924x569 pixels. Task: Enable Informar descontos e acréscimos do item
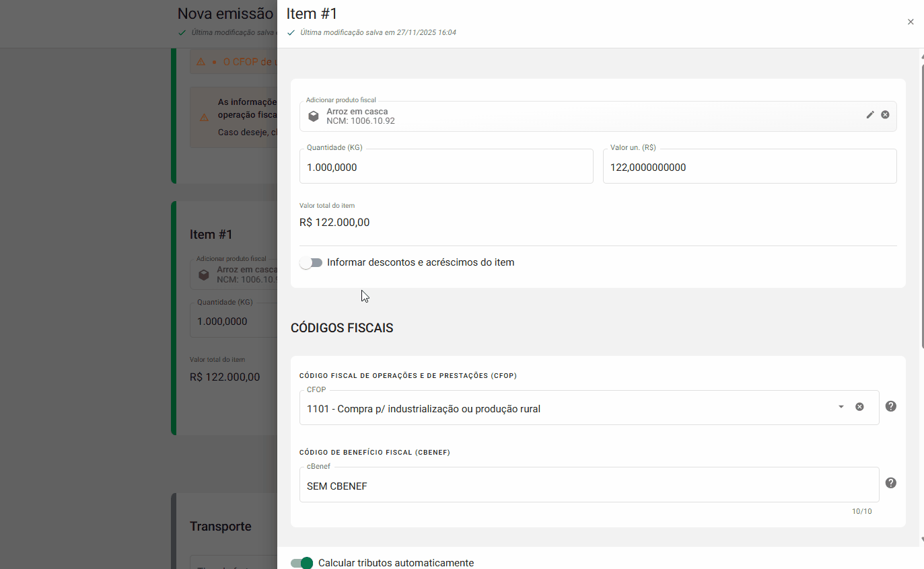[x=311, y=262]
